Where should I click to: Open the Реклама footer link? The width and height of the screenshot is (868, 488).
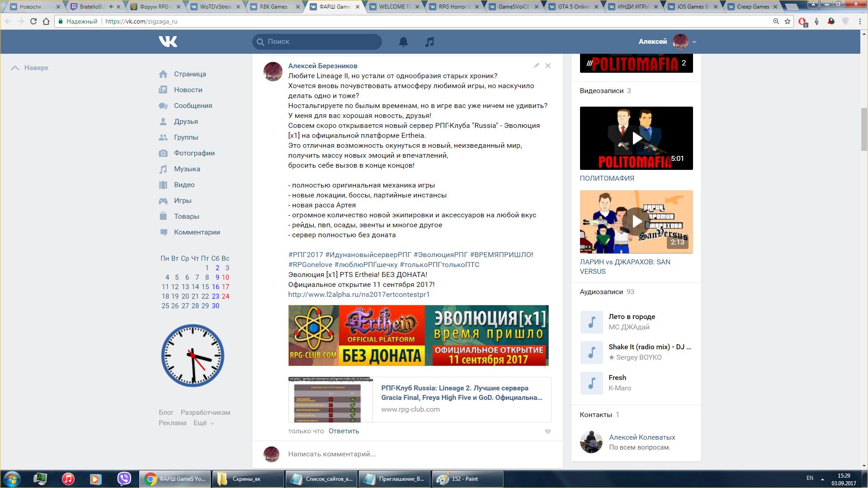point(172,423)
